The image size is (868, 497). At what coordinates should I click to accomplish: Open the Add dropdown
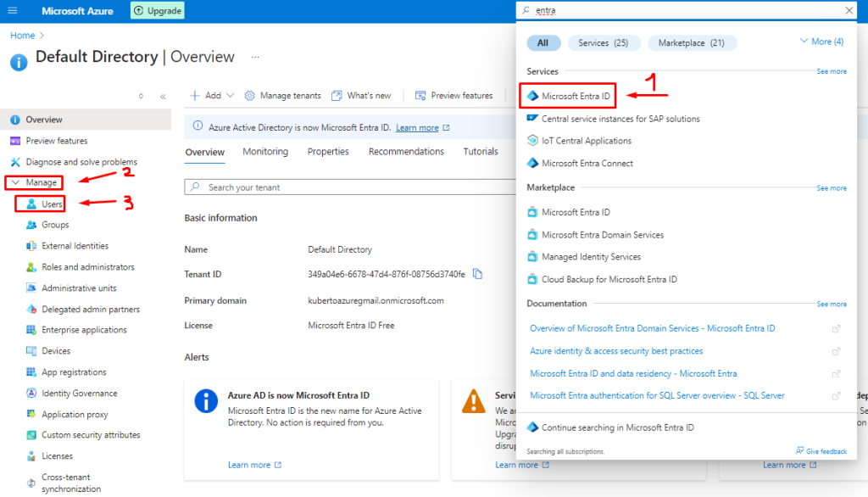pyautogui.click(x=212, y=96)
